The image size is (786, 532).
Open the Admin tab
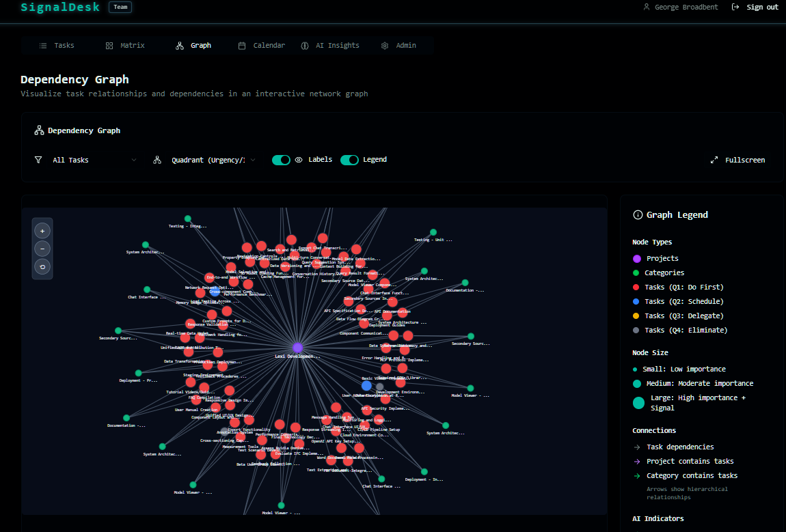[399, 46]
